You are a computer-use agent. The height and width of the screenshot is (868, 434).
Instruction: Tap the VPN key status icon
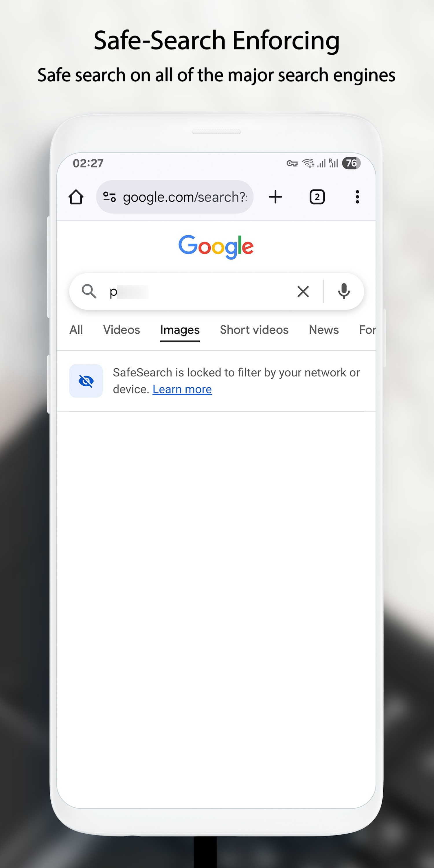click(292, 164)
